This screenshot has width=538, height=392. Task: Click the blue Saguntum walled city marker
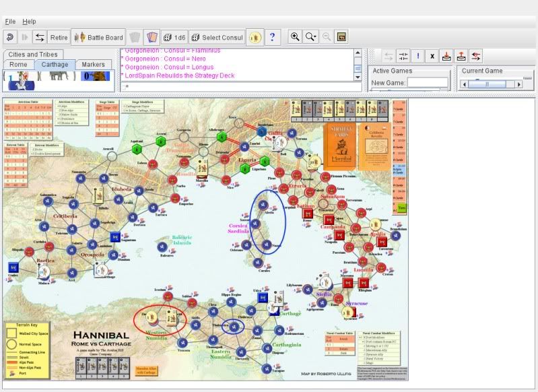[x=115, y=237]
